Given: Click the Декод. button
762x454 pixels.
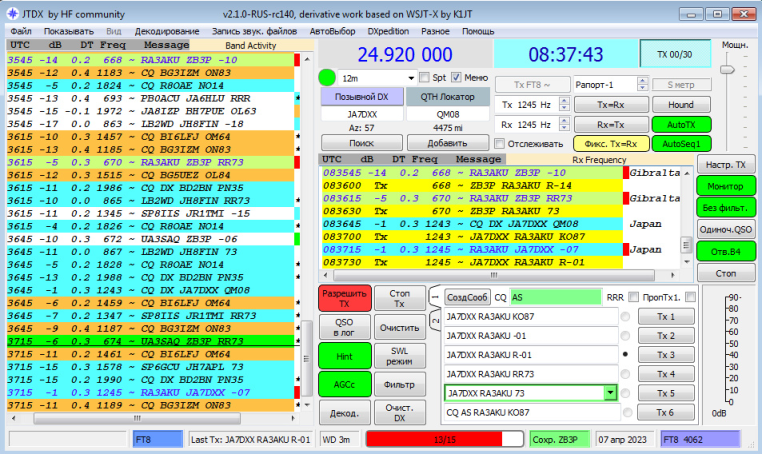Looking at the screenshot, I should click(345, 413).
